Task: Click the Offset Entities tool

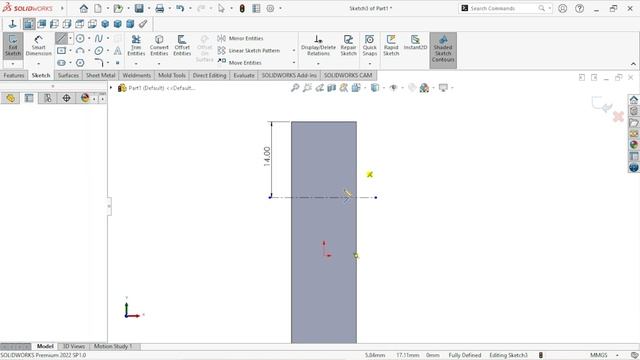Action: [182, 45]
